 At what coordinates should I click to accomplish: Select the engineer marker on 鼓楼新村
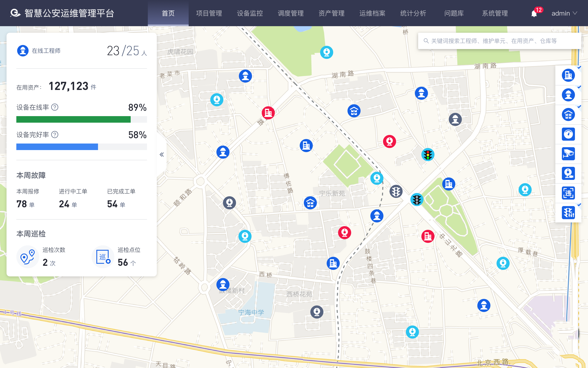[223, 285]
